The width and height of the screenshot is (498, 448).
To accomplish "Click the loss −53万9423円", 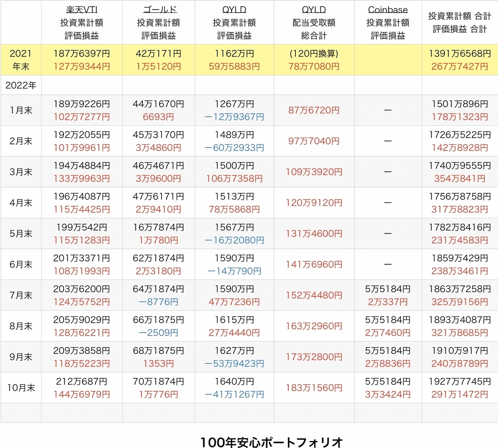I will (x=234, y=363).
